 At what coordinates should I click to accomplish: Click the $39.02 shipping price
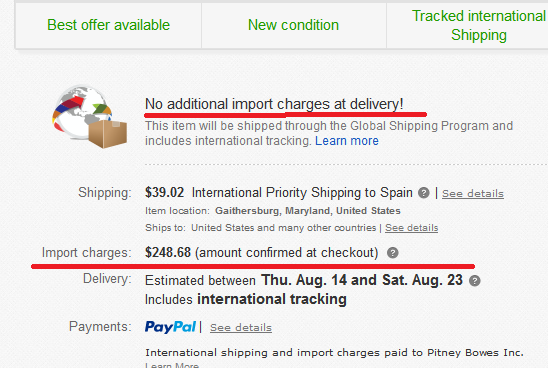pos(164,193)
